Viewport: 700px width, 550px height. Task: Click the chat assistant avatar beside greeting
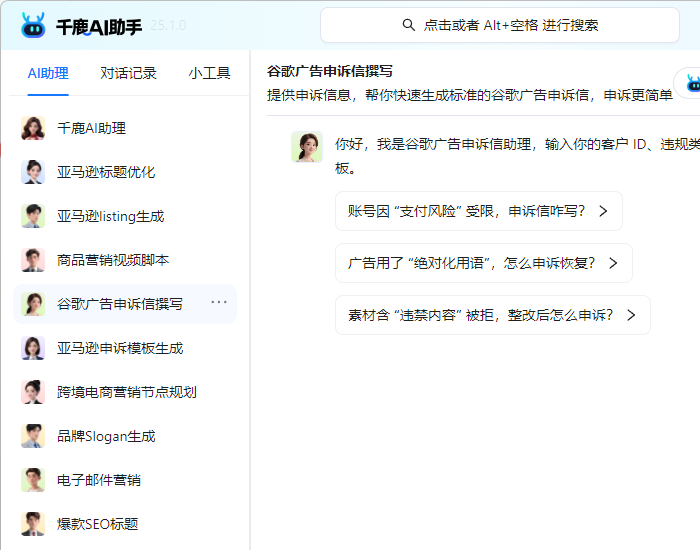click(x=306, y=146)
